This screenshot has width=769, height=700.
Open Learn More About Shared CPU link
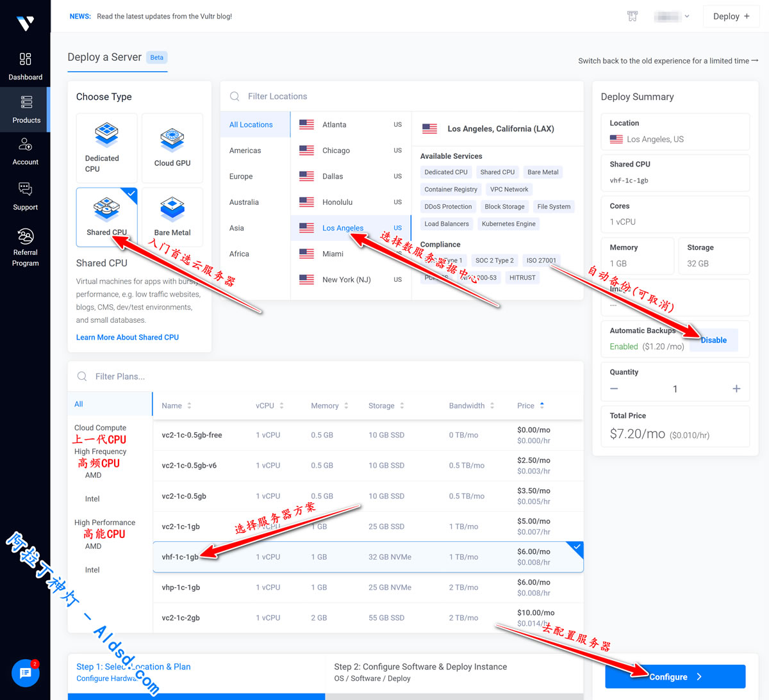(128, 338)
